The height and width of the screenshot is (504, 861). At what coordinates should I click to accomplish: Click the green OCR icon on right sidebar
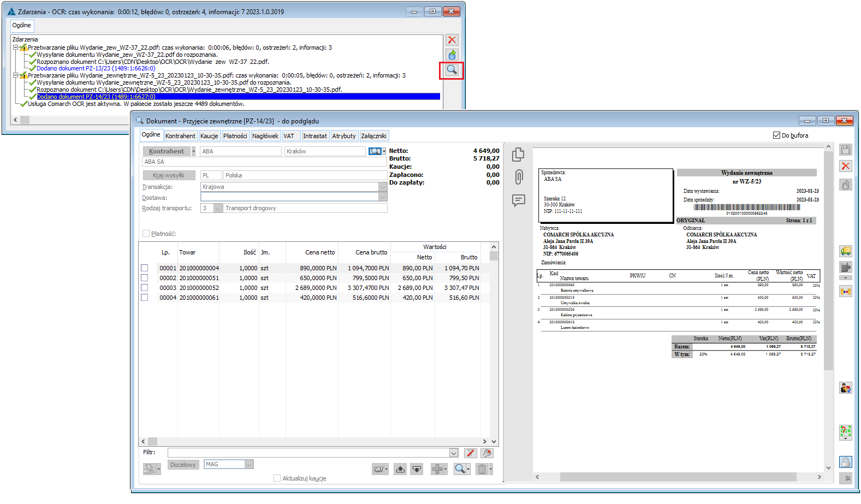[x=846, y=431]
